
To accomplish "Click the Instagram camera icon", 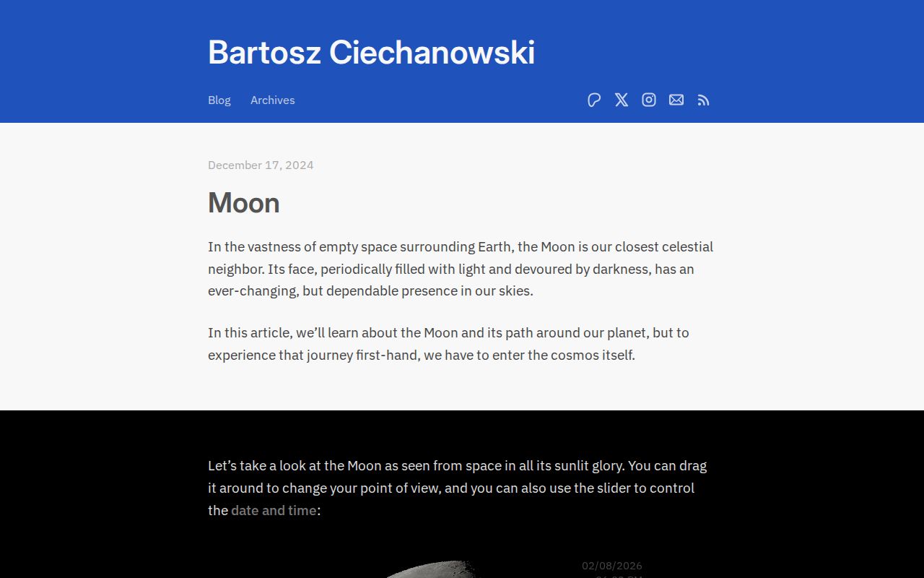I will [x=649, y=100].
